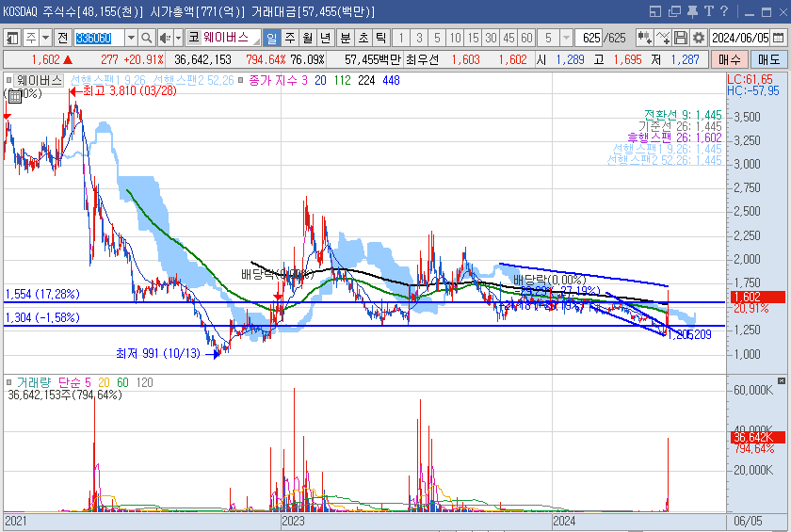Click the 코 market badge button
791x532 pixels.
[x=194, y=38]
